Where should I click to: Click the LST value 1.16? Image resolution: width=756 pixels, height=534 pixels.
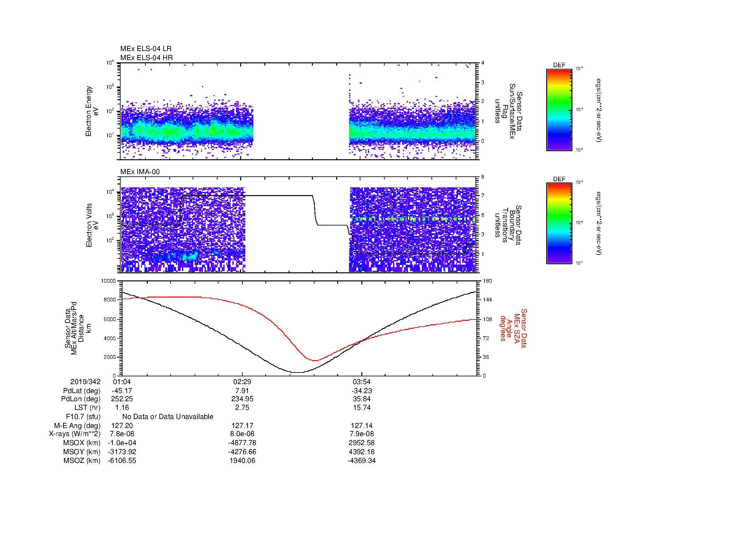(122, 408)
